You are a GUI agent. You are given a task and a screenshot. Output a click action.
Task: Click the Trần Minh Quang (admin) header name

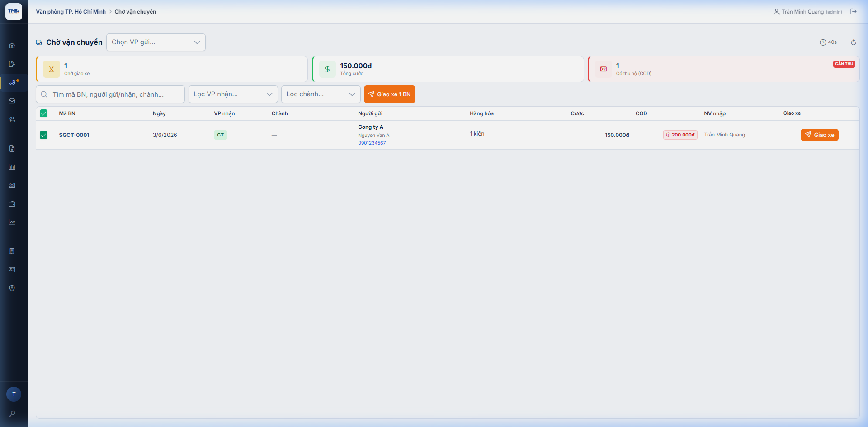tap(811, 12)
